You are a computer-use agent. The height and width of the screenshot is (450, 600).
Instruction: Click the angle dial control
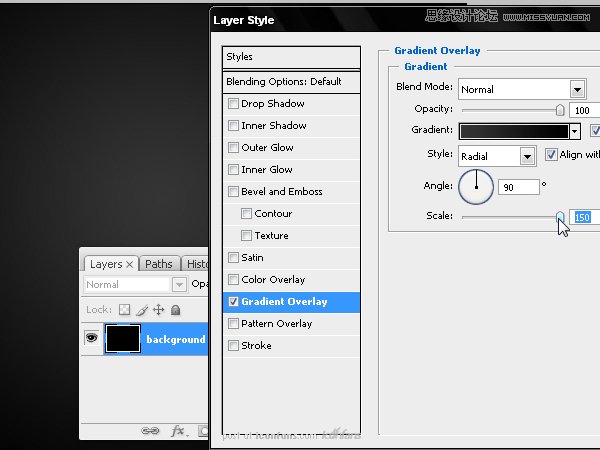pyautogui.click(x=476, y=187)
